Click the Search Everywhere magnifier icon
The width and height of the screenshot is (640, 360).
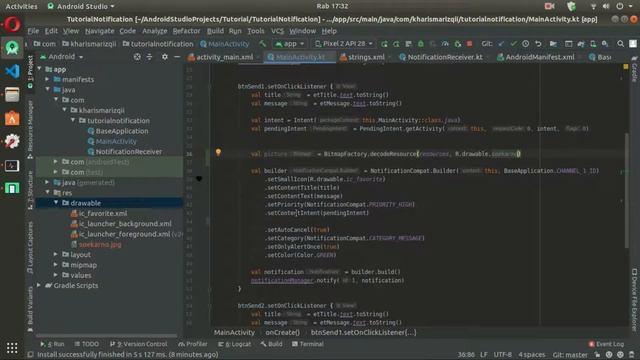620,44
